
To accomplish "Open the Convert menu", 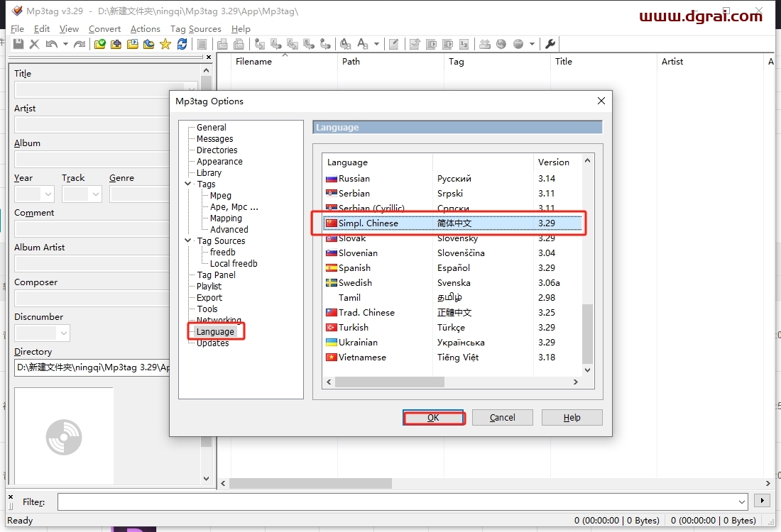I will 104,29.
